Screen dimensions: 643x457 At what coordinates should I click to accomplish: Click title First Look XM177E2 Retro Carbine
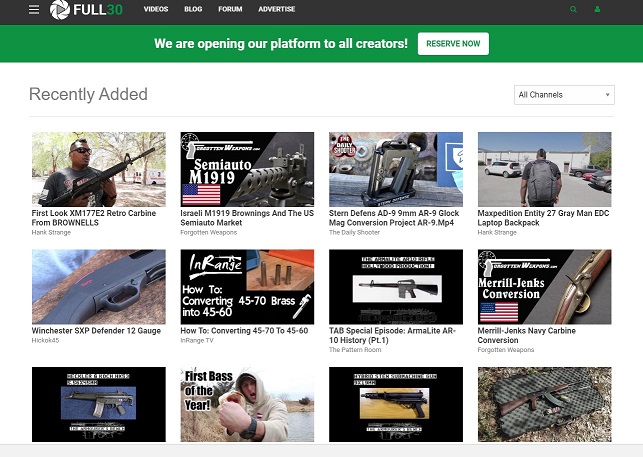pos(94,218)
